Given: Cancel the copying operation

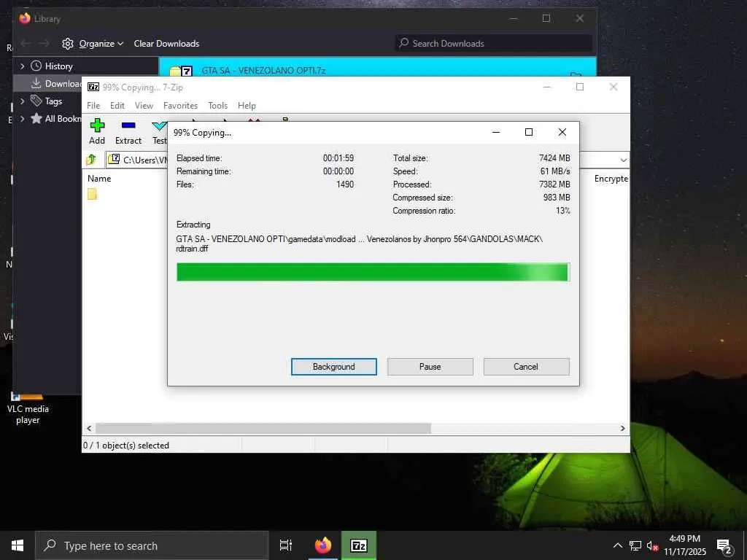Looking at the screenshot, I should (526, 367).
